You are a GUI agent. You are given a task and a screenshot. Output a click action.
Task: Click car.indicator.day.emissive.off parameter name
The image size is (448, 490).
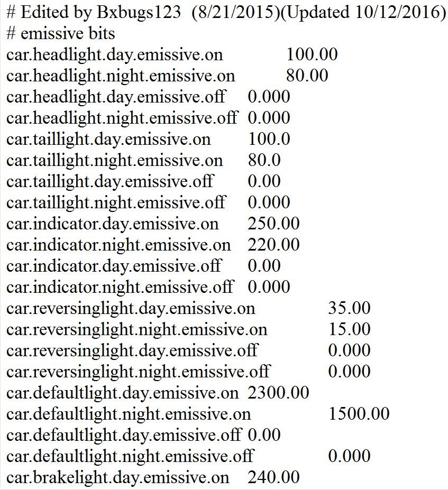coord(114,266)
